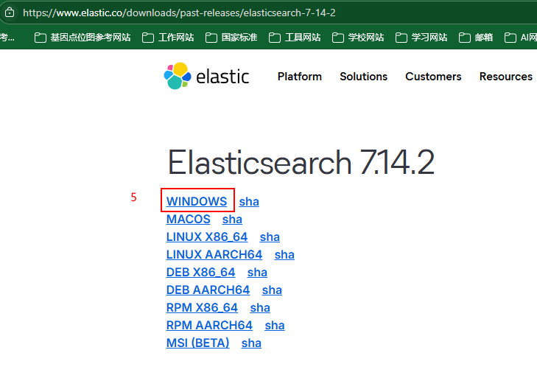
Task: Download the LINUX X86_64 package
Action: coord(207,237)
